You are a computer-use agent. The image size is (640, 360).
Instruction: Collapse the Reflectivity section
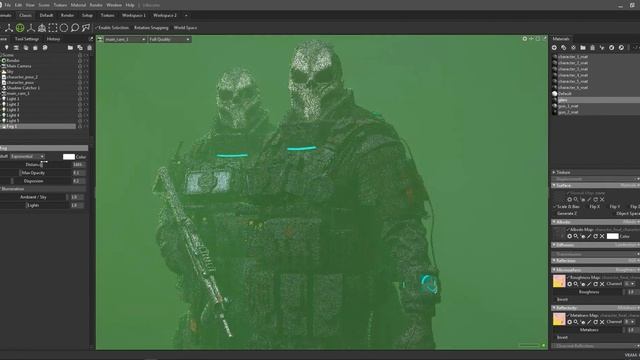pyautogui.click(x=554, y=308)
